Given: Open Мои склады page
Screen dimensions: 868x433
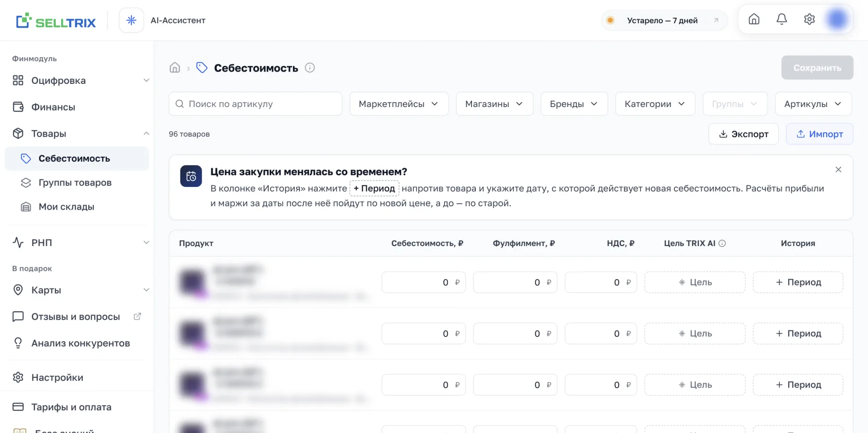Looking at the screenshot, I should [x=77, y=207].
